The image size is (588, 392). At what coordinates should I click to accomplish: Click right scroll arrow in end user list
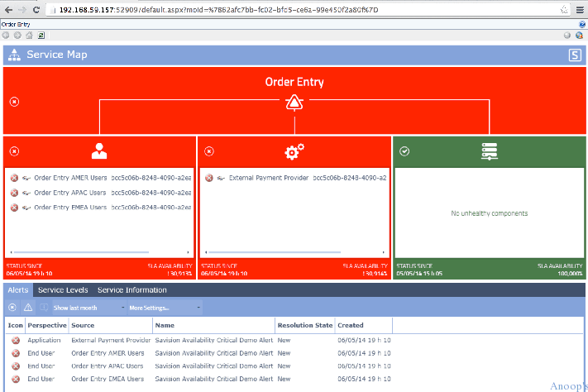click(x=189, y=252)
